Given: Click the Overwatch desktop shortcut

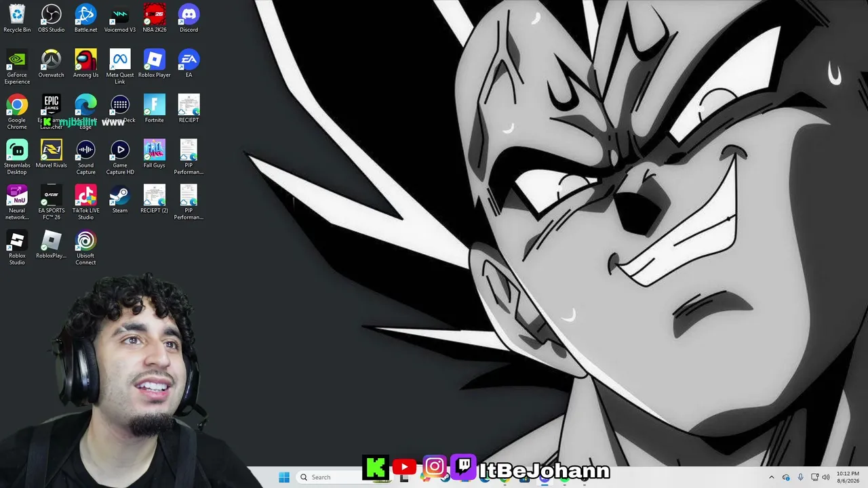Looking at the screenshot, I should pyautogui.click(x=52, y=64).
